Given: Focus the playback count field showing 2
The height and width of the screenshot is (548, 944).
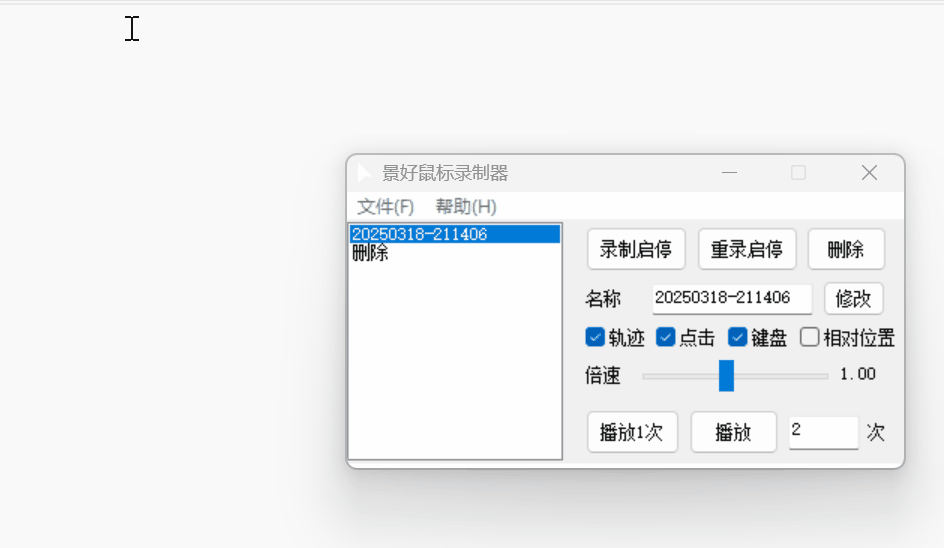Looking at the screenshot, I should click(x=823, y=432).
